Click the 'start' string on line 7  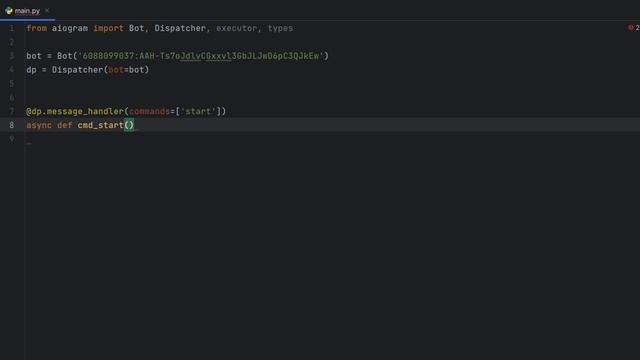(198, 111)
